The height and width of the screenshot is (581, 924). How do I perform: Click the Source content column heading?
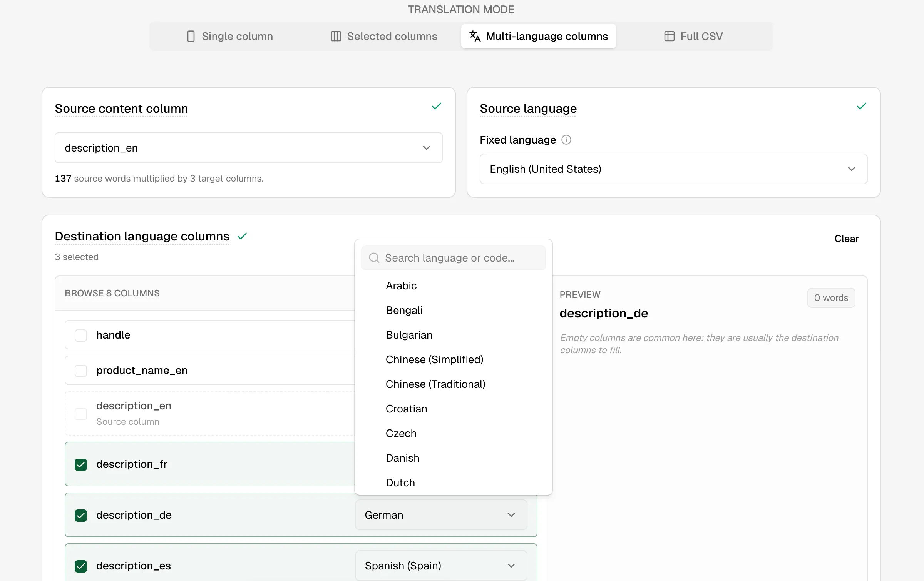(121, 109)
